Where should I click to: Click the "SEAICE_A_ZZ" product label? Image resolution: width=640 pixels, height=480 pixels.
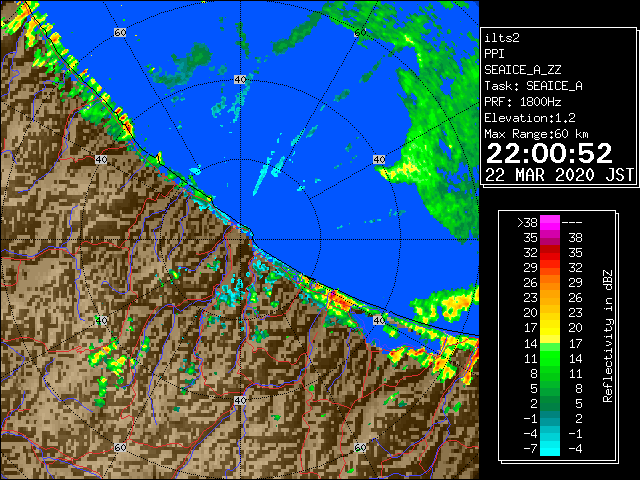tap(523, 70)
